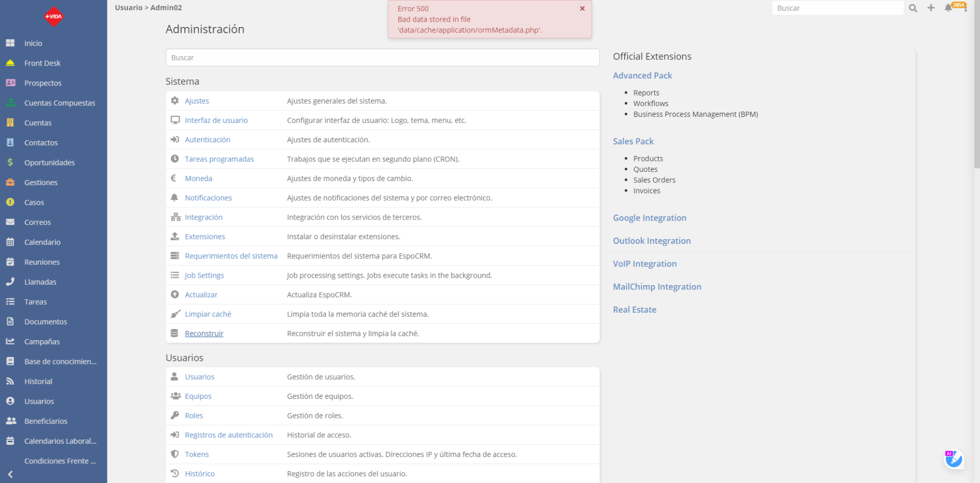The image size is (980, 483).
Task: Click the plus quick-create icon
Action: 931,8
